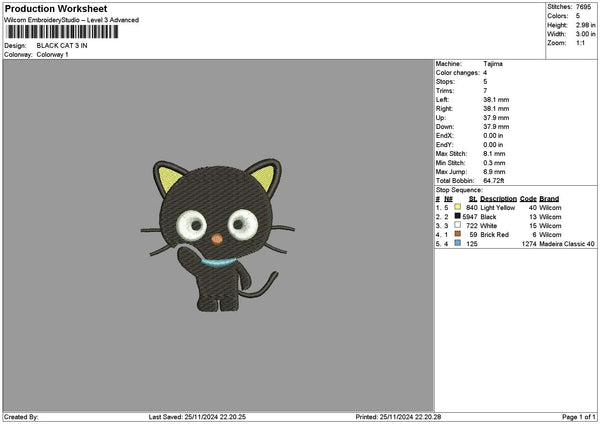Click the code 1274 in last row

(529, 244)
